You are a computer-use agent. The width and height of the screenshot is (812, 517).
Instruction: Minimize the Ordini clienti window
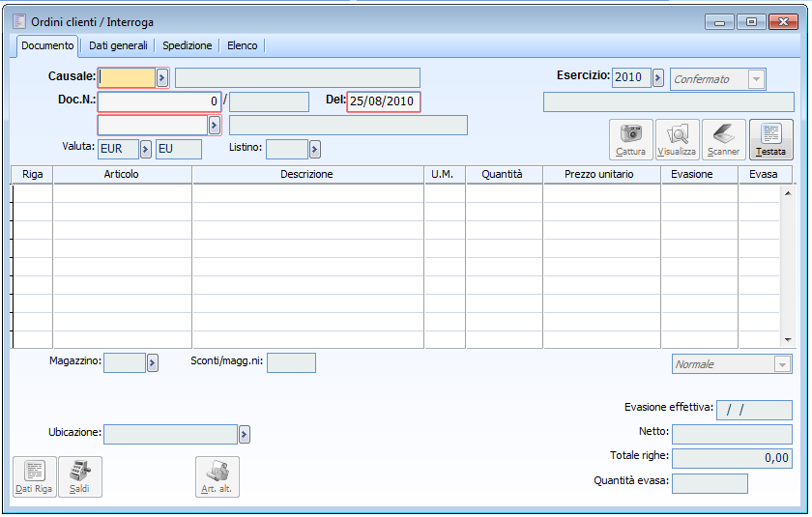[x=719, y=22]
